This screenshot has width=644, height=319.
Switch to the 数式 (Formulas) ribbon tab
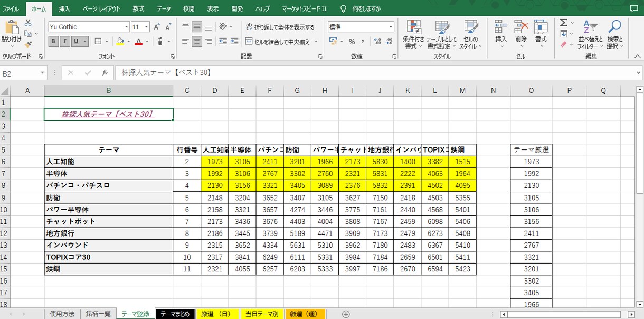click(138, 9)
